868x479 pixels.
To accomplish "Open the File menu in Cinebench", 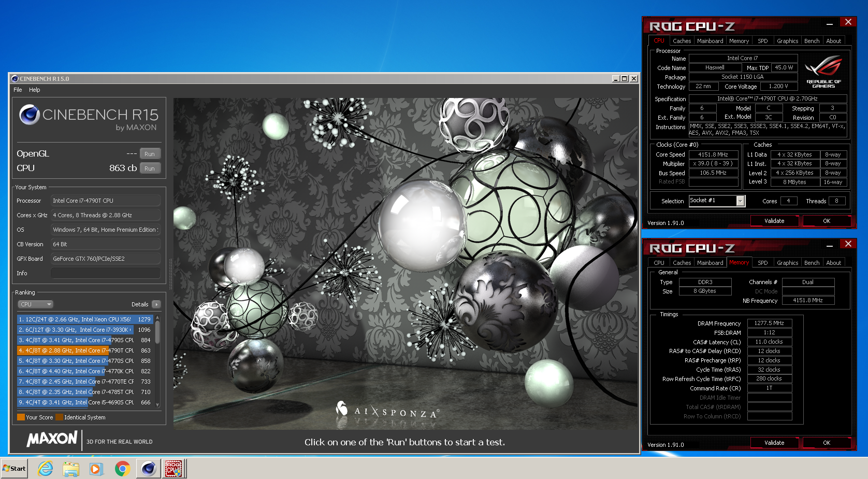I will coord(18,90).
